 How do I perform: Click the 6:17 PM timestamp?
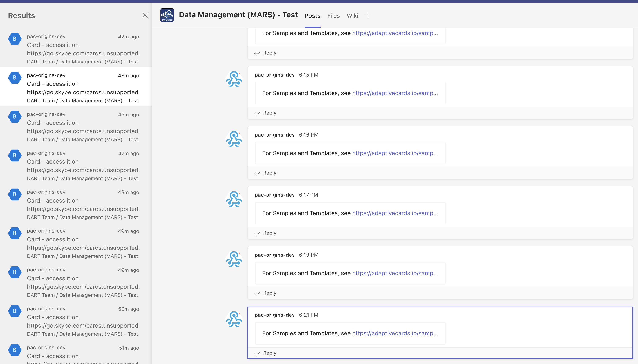pos(308,195)
